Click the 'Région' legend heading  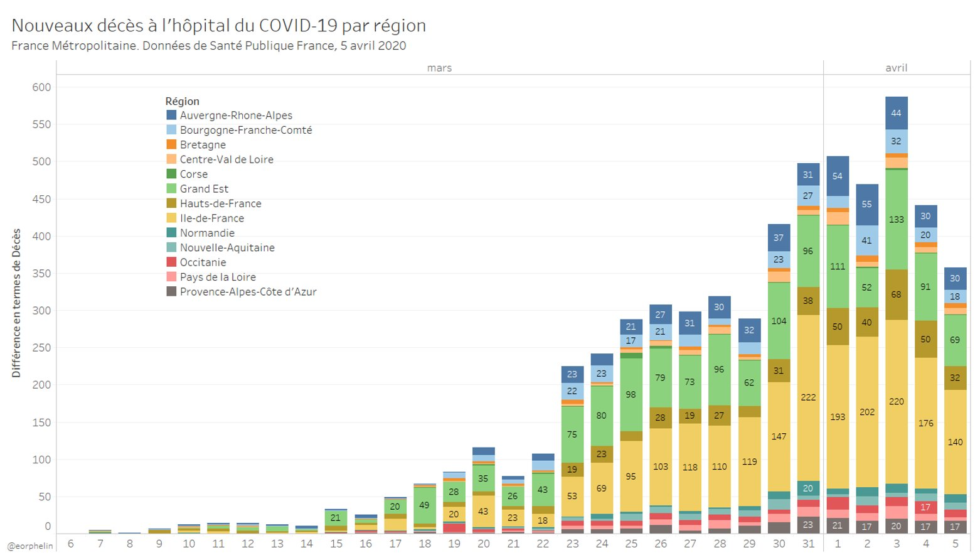click(182, 101)
